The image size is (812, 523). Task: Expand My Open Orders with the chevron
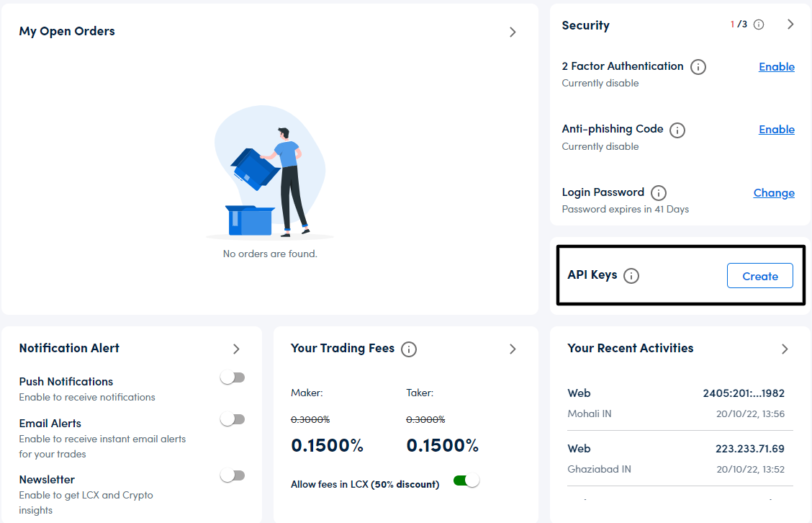click(x=513, y=32)
